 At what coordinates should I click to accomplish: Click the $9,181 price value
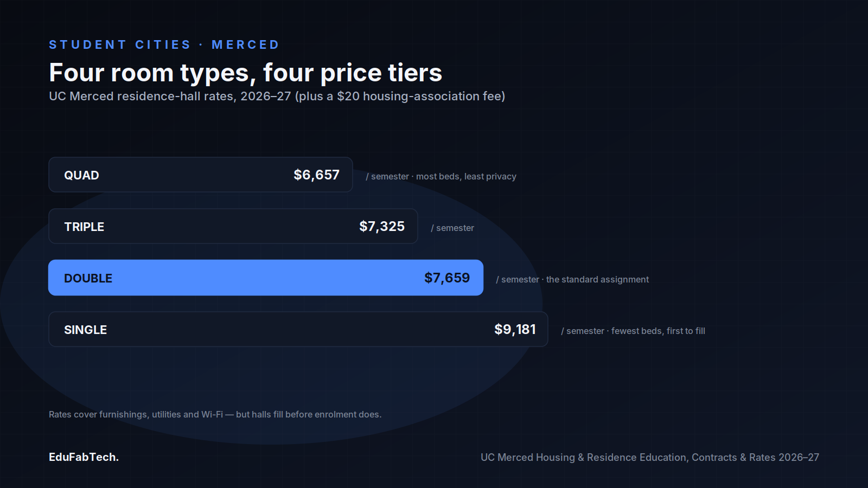(x=515, y=329)
